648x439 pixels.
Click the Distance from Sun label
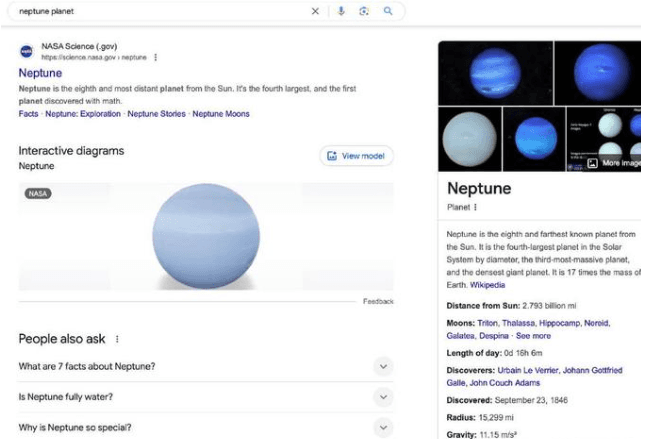[483, 305]
